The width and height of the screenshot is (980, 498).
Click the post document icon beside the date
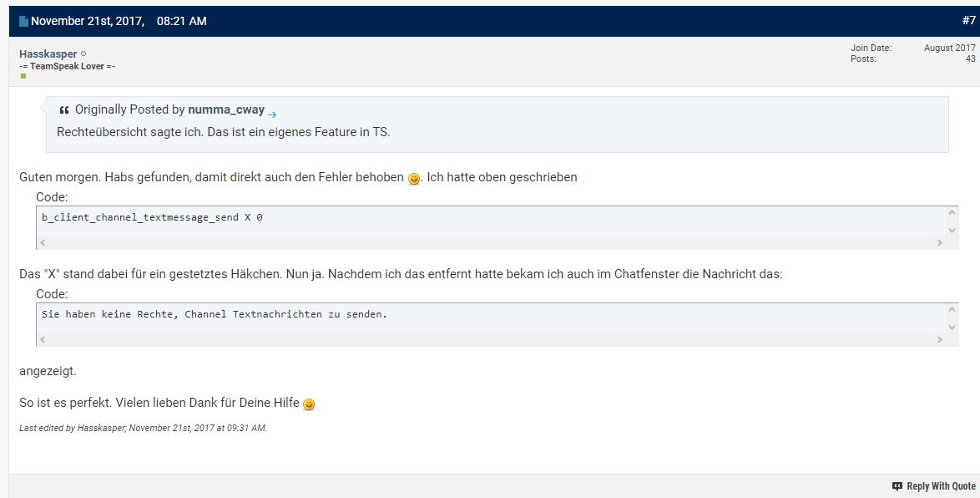[24, 22]
